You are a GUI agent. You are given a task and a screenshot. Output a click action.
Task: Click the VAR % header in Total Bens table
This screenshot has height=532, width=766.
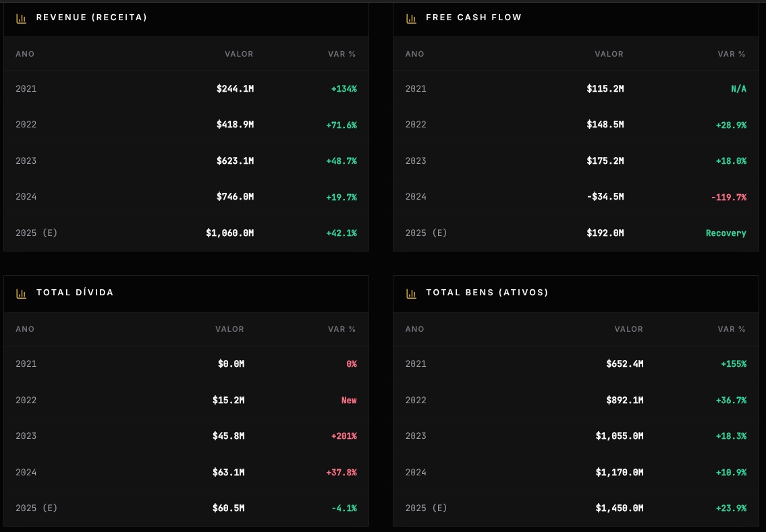732,329
